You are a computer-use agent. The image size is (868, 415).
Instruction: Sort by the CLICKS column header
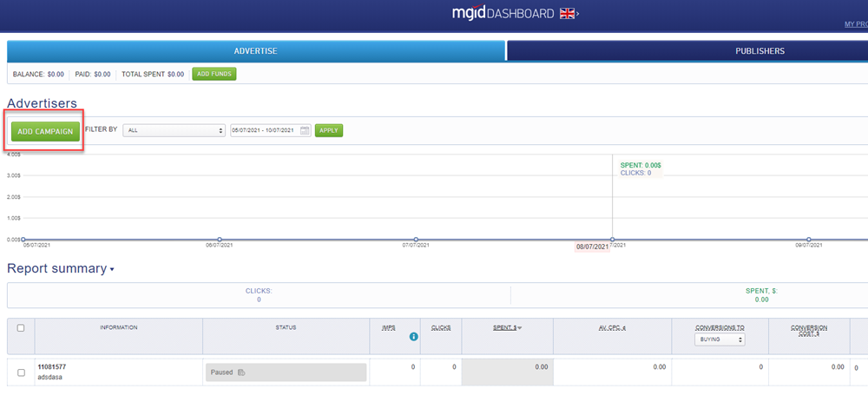pyautogui.click(x=441, y=327)
